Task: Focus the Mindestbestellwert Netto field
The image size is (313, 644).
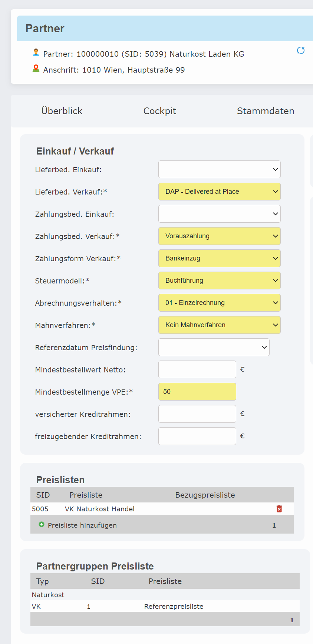Action: coord(197,369)
